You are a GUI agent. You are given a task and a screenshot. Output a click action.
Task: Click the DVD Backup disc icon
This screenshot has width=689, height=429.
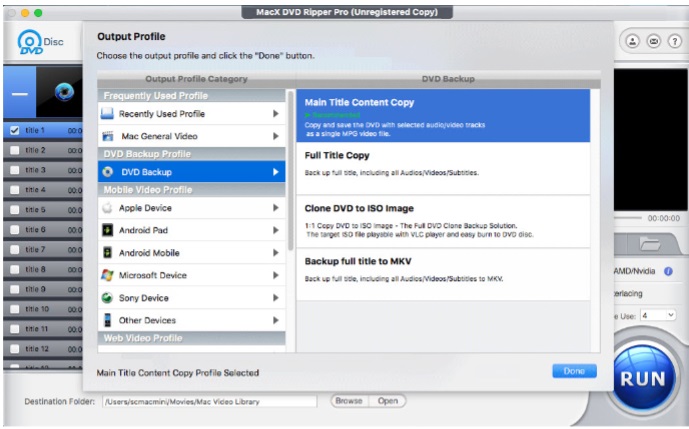click(x=108, y=172)
